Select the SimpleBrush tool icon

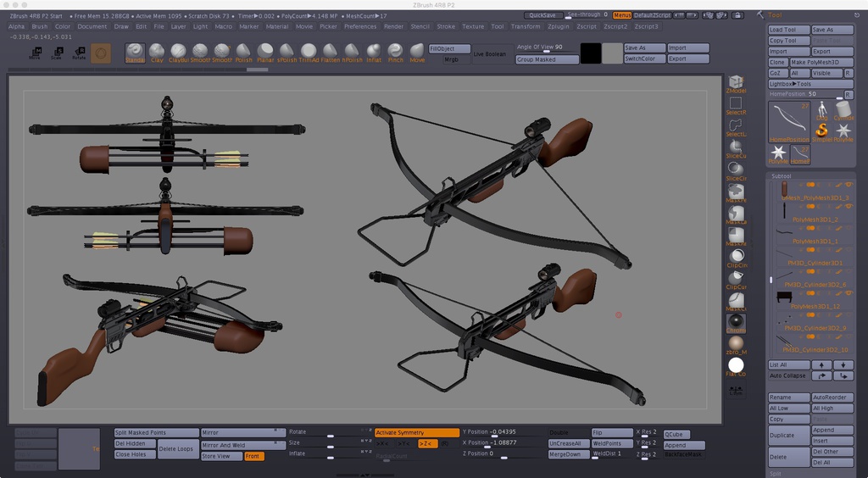[x=822, y=131]
